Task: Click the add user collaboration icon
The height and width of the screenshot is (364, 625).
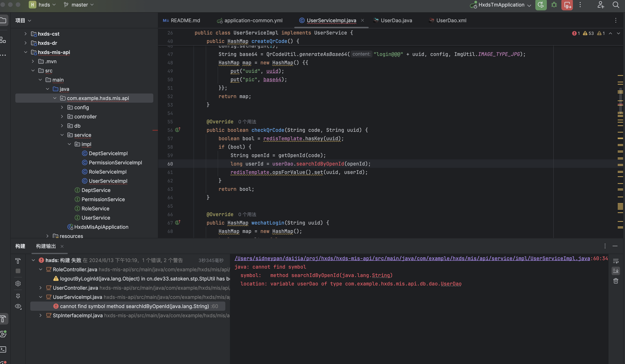Action: (x=601, y=5)
